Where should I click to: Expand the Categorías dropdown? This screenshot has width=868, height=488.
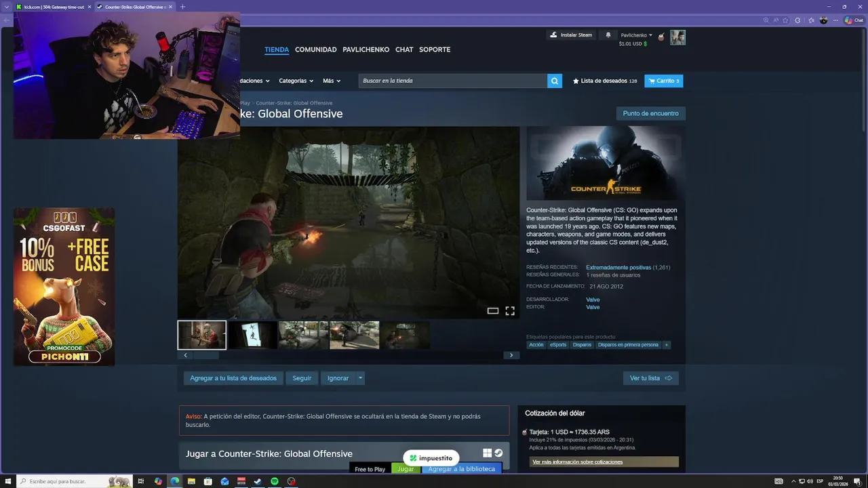point(296,81)
